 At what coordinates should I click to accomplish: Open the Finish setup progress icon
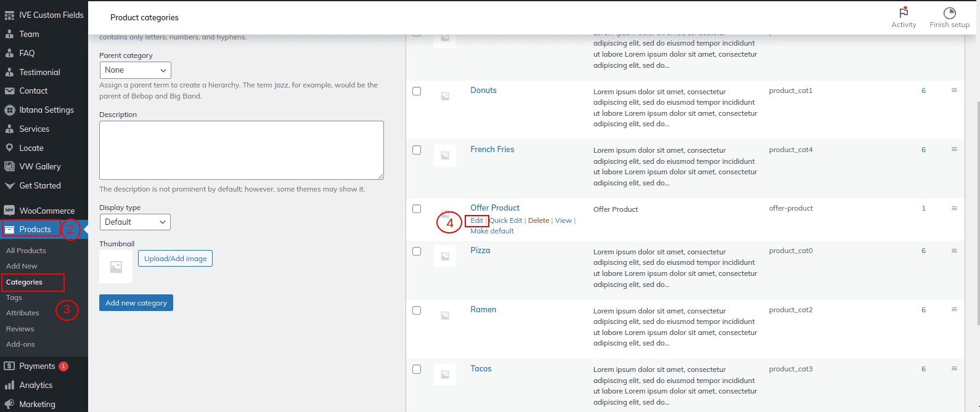949,13
